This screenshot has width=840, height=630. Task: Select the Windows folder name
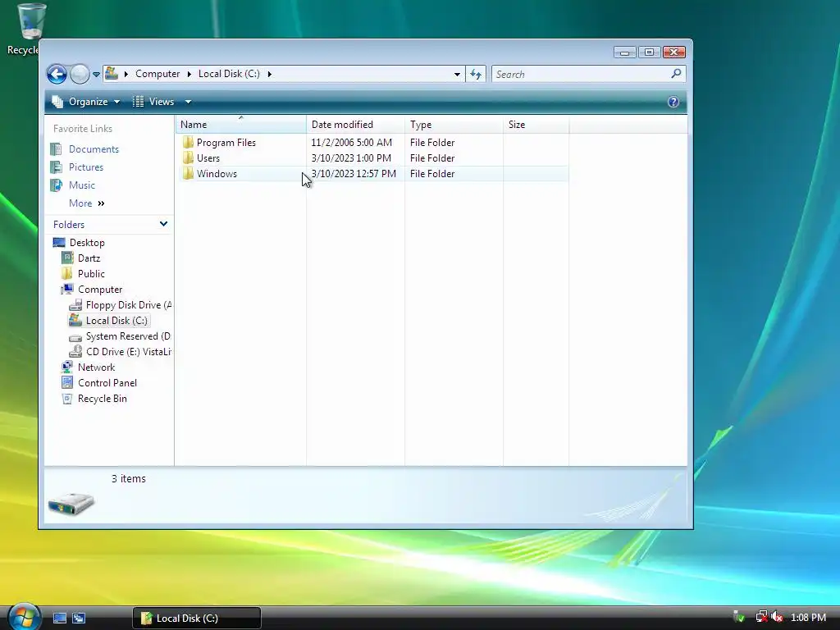pyautogui.click(x=217, y=174)
